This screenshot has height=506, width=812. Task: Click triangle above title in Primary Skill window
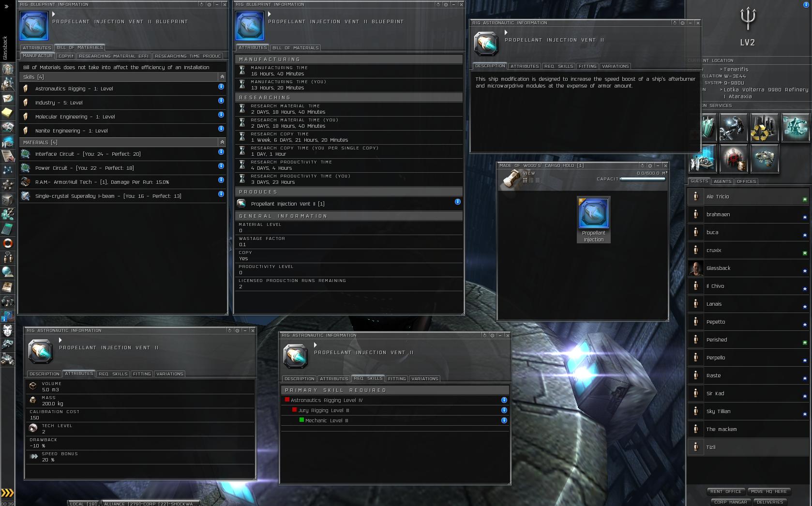pyautogui.click(x=316, y=345)
